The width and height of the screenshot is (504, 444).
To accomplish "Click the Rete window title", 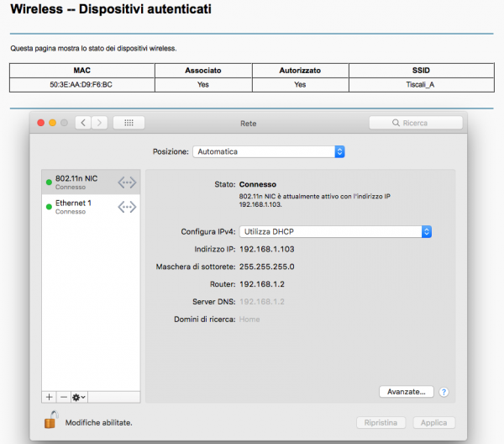I will (249, 124).
